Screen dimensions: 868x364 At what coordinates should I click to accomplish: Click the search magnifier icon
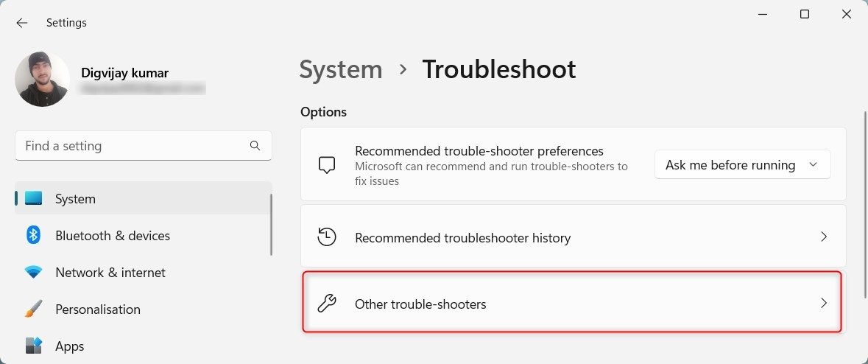tap(255, 146)
